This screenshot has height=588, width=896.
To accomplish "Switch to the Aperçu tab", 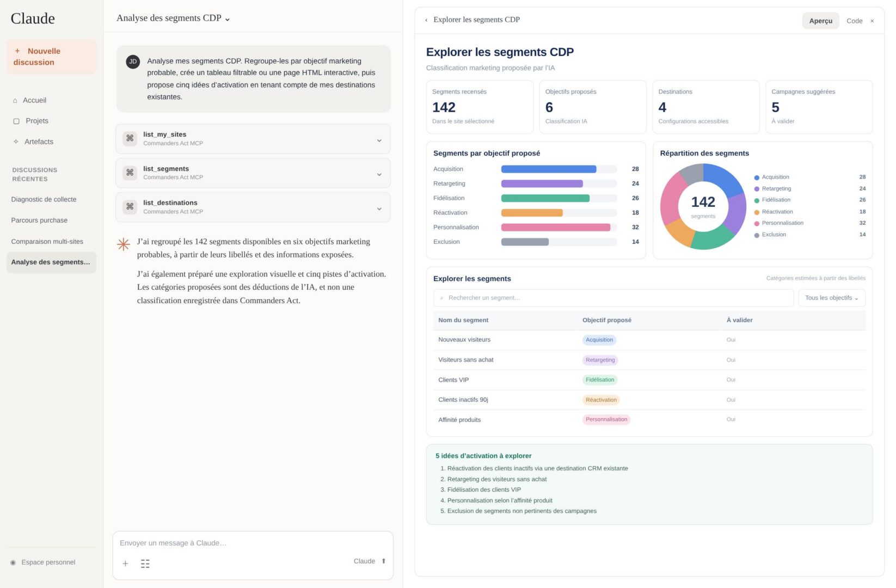I will pos(821,21).
